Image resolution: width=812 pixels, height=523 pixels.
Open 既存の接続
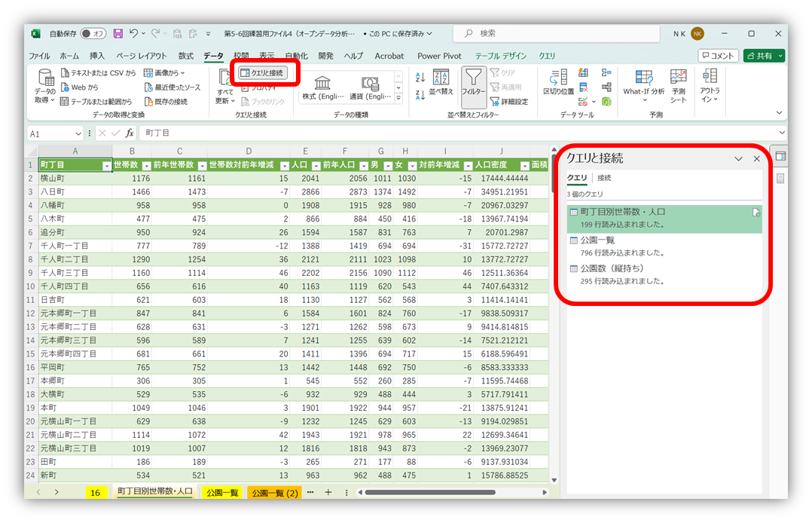pos(166,102)
